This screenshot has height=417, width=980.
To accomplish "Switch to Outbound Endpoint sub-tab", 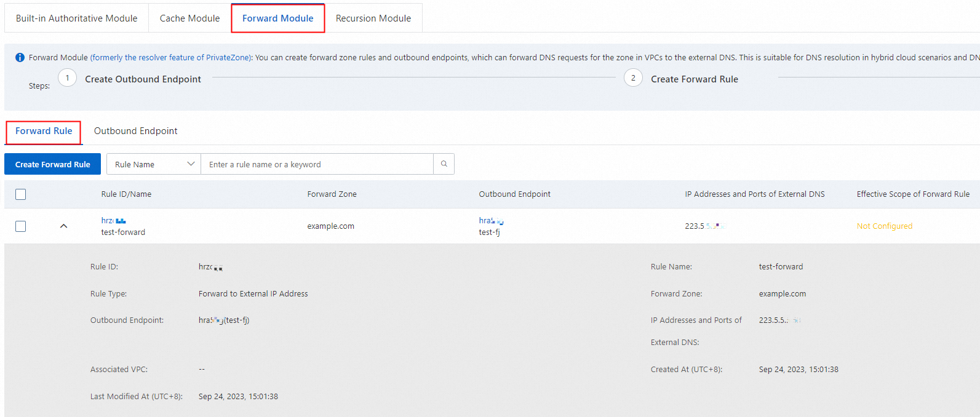I will 136,131.
